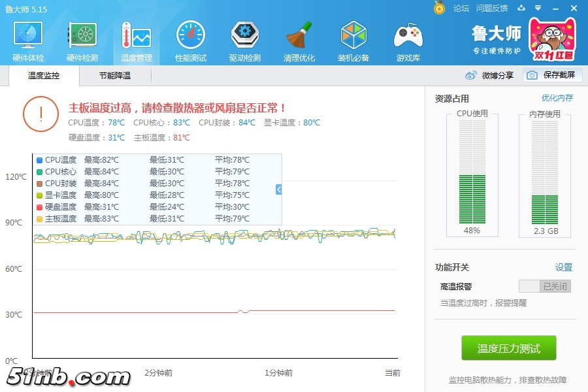This screenshot has height=392, width=588.
Task: Toggle the 硬盘温度 legend series entry
Action: click(57, 207)
